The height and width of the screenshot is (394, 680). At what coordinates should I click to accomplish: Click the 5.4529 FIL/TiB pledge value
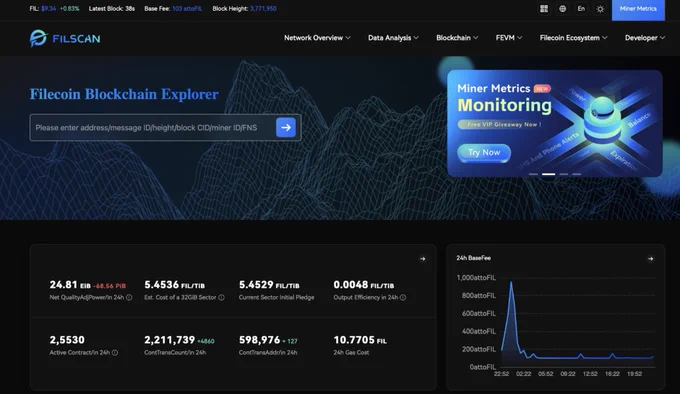click(x=269, y=285)
